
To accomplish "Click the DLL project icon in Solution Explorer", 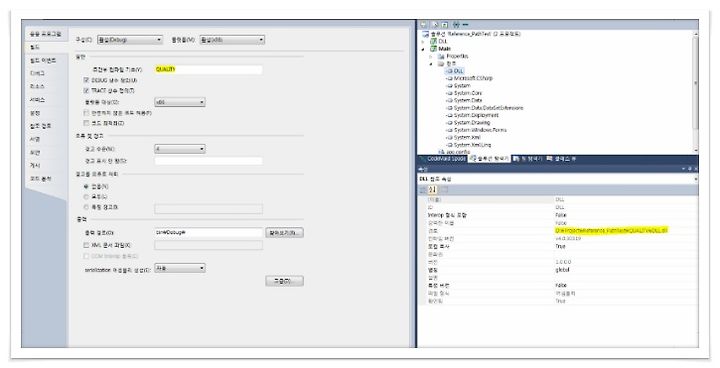I will coord(433,41).
